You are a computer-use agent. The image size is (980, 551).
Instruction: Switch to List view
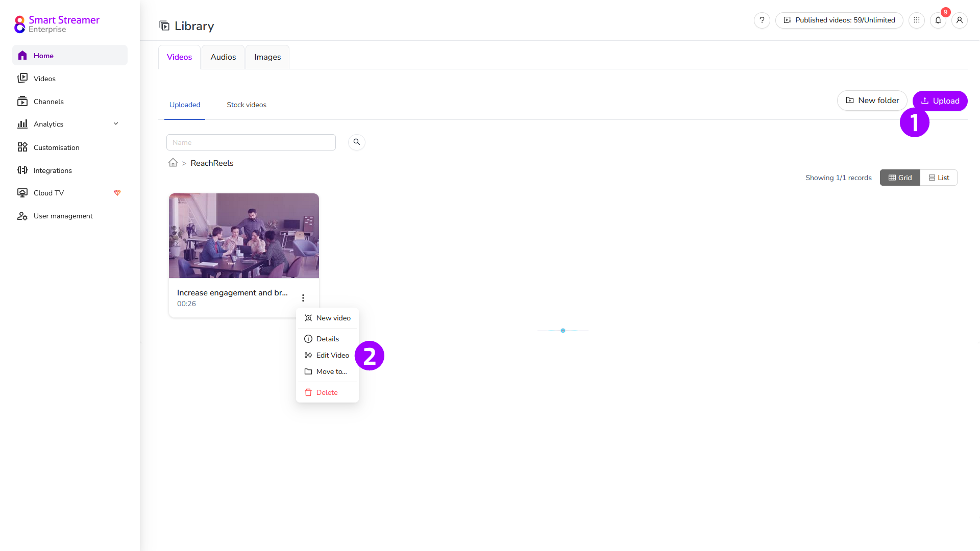tap(939, 178)
